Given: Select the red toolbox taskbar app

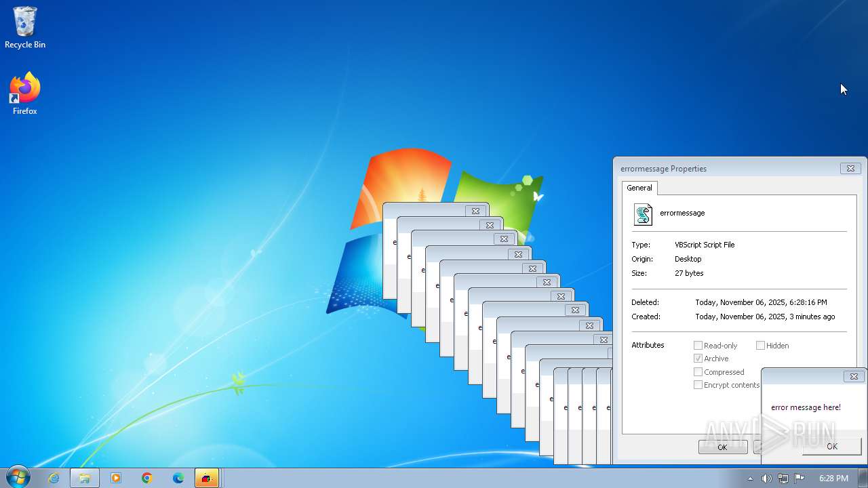Looking at the screenshot, I should click(207, 478).
